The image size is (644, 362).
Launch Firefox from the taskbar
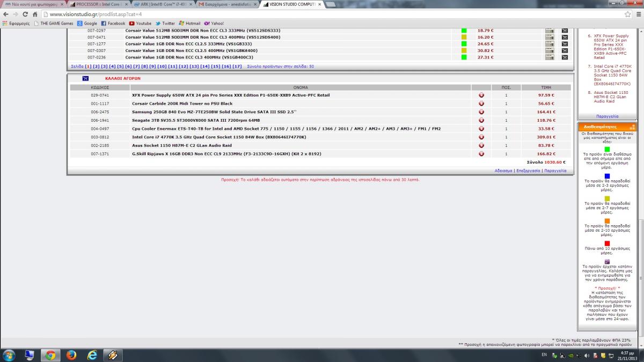pos(71,355)
